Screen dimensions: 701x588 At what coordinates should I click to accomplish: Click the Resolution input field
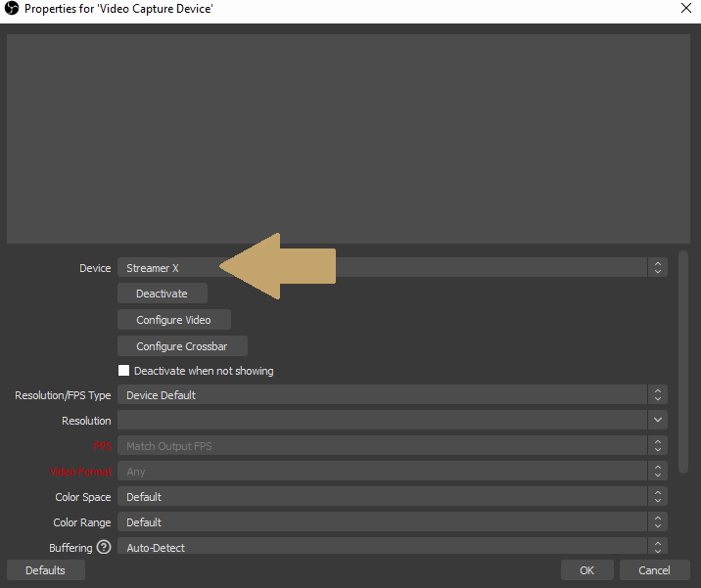click(x=382, y=421)
